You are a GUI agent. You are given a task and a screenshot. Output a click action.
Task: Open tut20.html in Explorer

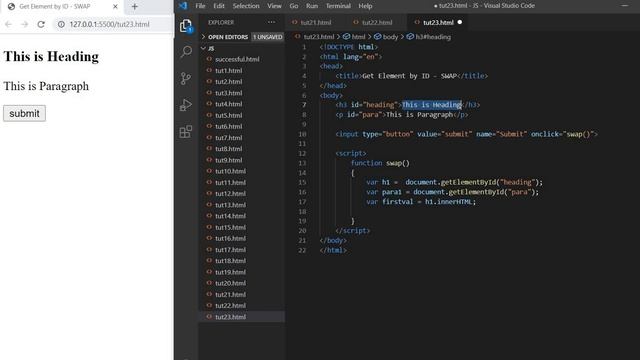pyautogui.click(x=242, y=283)
